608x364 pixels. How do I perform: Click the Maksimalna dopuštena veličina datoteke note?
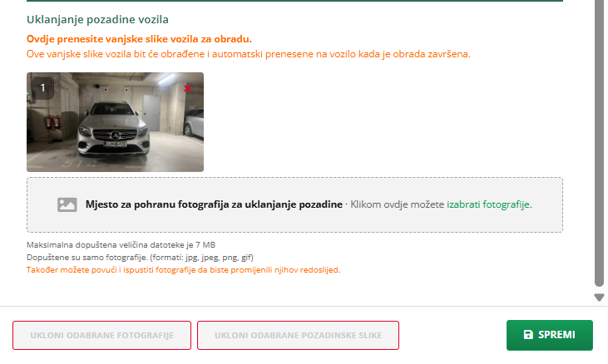click(x=121, y=244)
